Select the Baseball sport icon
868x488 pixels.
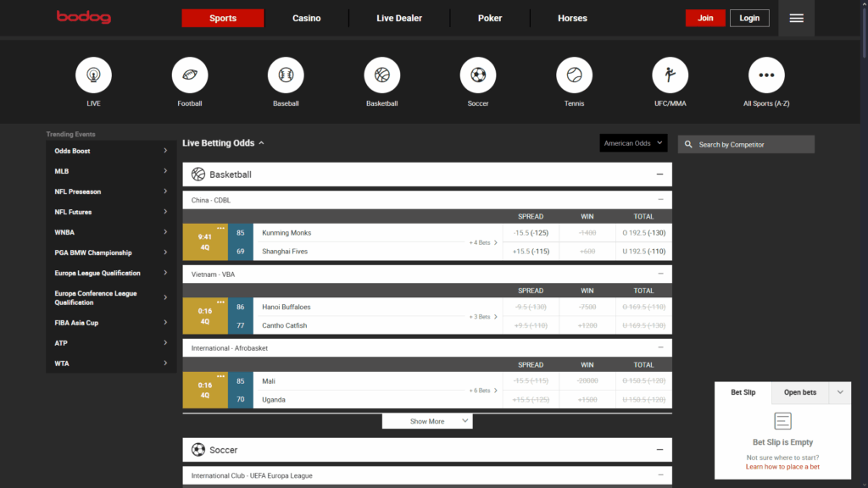click(x=286, y=75)
